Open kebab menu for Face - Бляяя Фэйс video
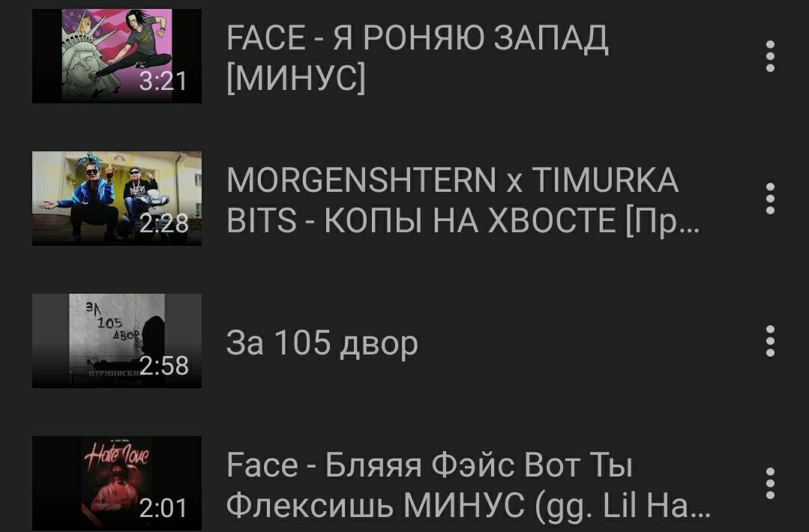 (x=770, y=483)
